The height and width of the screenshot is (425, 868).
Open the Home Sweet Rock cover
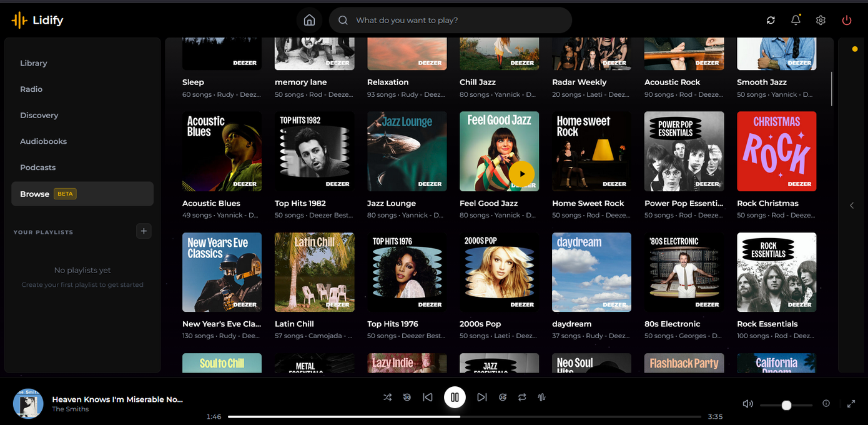click(x=592, y=151)
